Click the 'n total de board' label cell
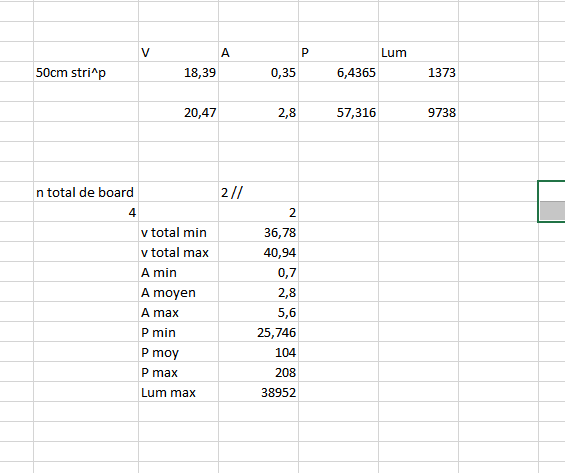Screen dimensions: 565x473 (x=86, y=192)
